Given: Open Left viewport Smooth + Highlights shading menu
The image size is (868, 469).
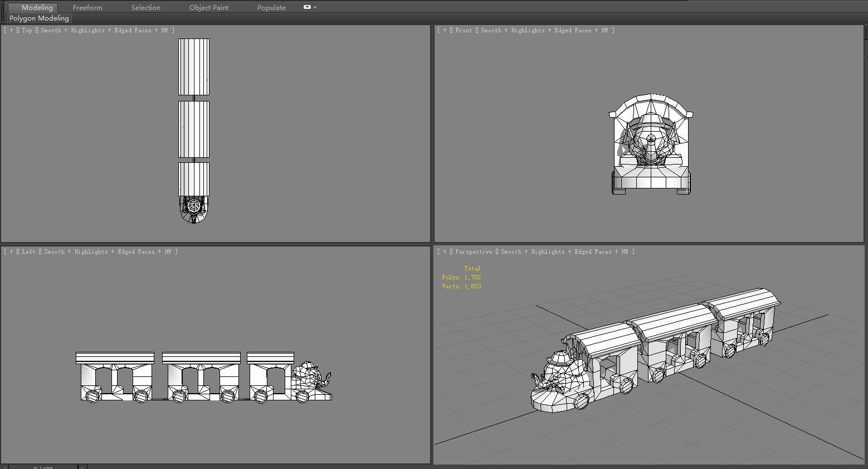Looking at the screenshot, I should (107, 252).
